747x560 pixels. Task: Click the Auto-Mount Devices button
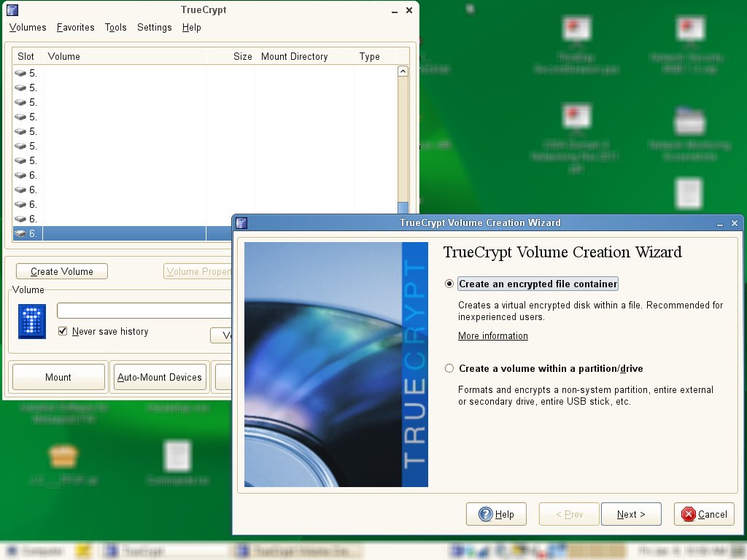pyautogui.click(x=160, y=377)
